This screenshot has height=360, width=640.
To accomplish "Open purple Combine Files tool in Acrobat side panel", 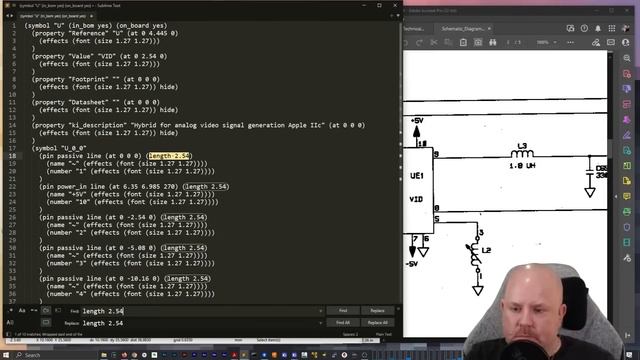I will coord(627,89).
